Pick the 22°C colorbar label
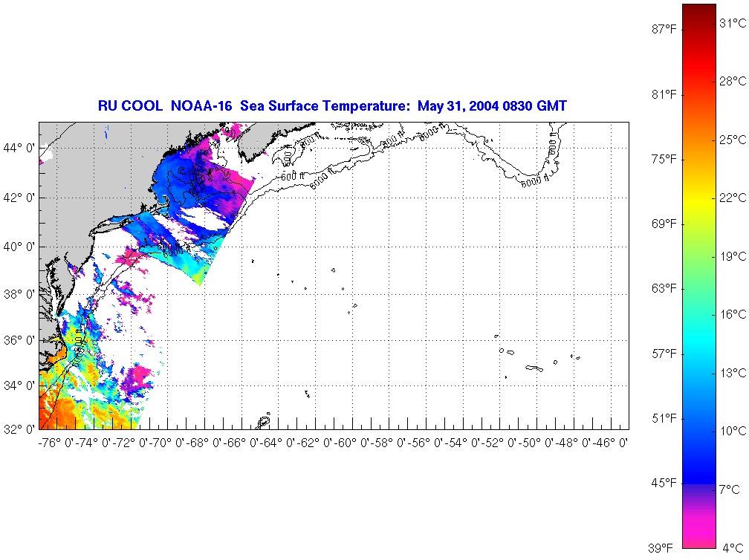 [x=733, y=198]
